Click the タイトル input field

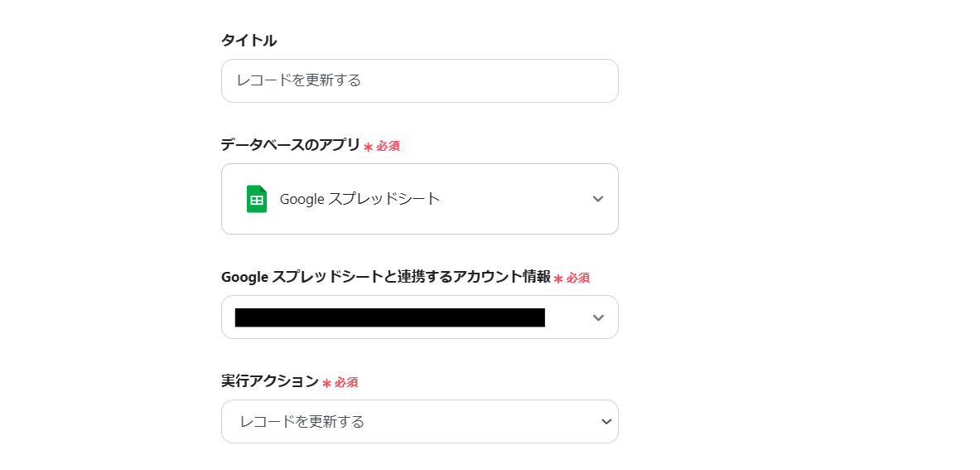point(419,81)
